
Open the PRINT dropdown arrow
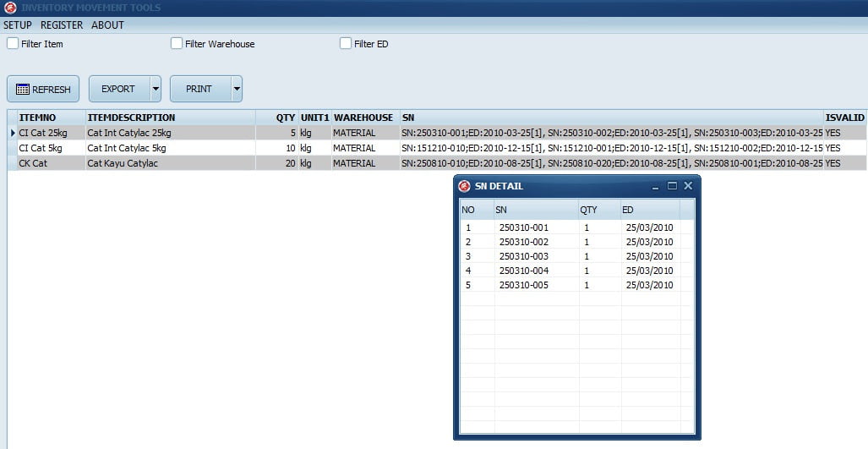[237, 89]
